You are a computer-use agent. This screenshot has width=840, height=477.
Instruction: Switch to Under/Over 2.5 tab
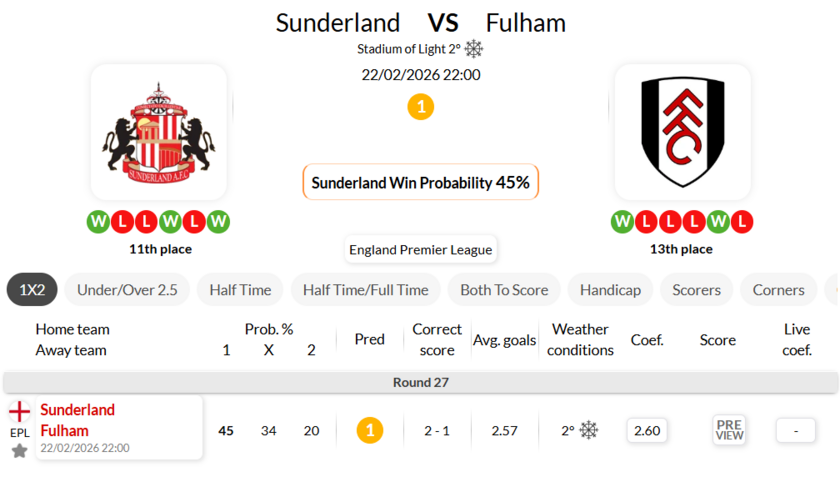pyautogui.click(x=127, y=290)
